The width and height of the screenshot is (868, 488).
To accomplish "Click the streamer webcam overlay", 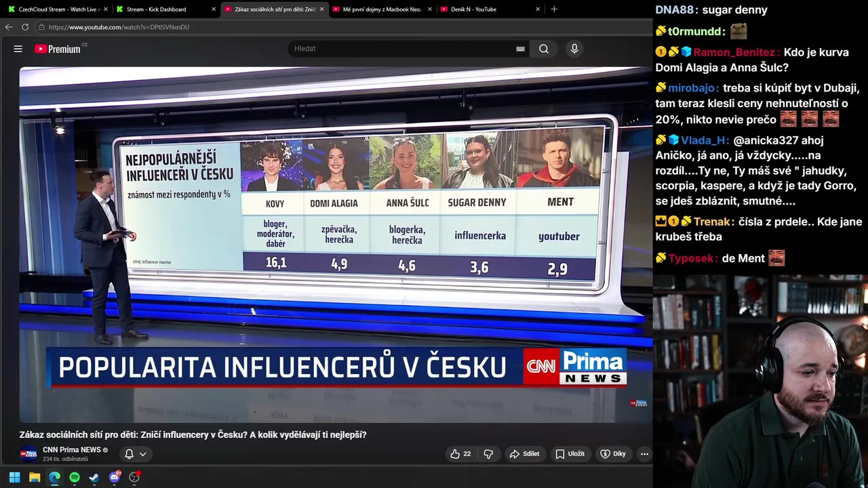I will tap(760, 381).
